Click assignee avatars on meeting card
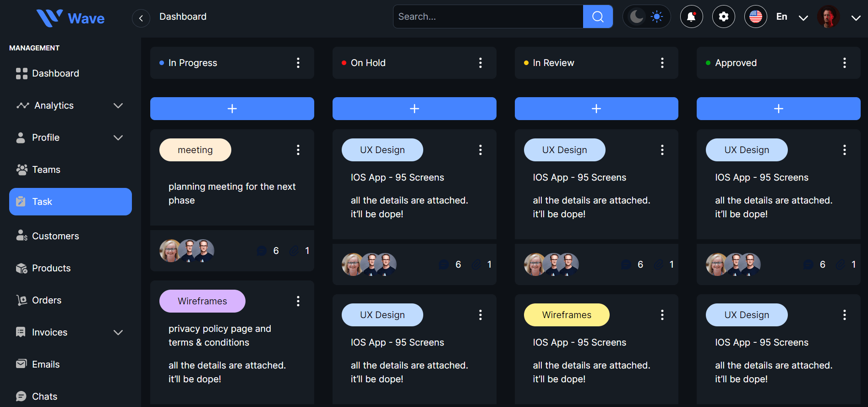 pyautogui.click(x=187, y=251)
